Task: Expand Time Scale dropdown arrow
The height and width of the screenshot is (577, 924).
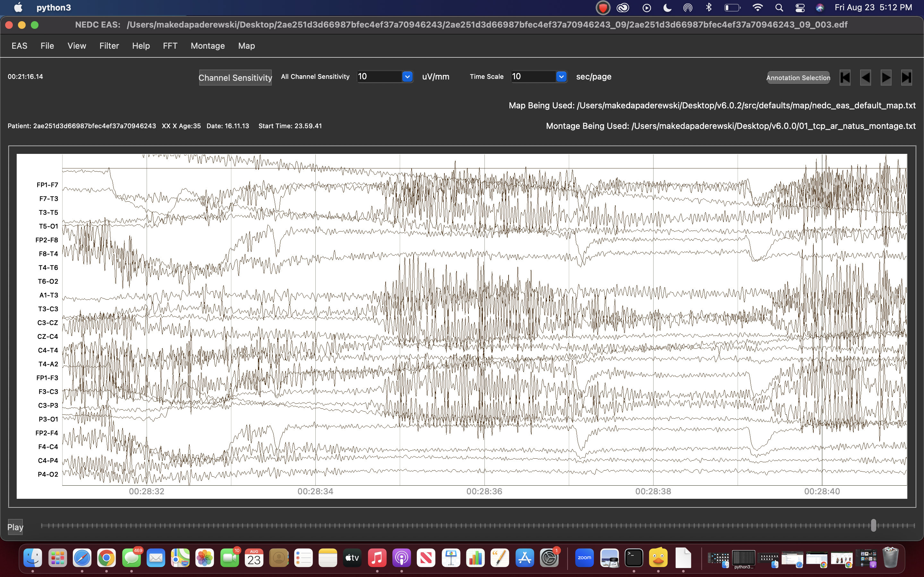Action: point(561,77)
